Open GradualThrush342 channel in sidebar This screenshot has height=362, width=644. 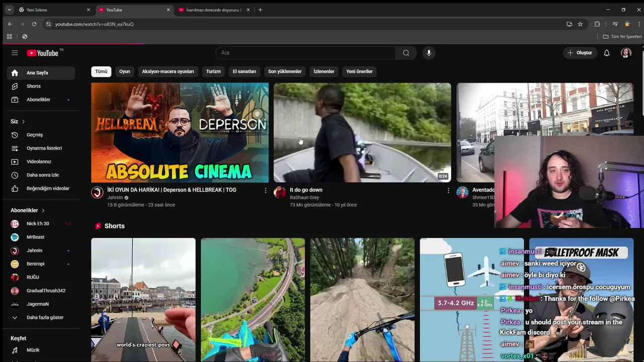pyautogui.click(x=41, y=291)
